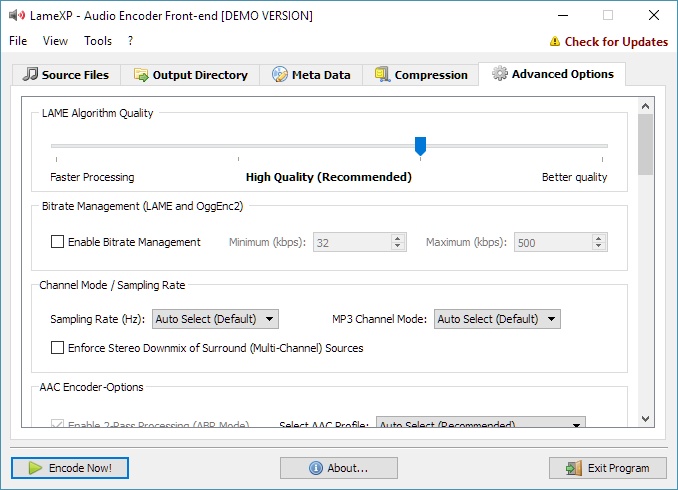Open the Meta Data tab
Image resolution: width=678 pixels, height=490 pixels.
tap(311, 75)
